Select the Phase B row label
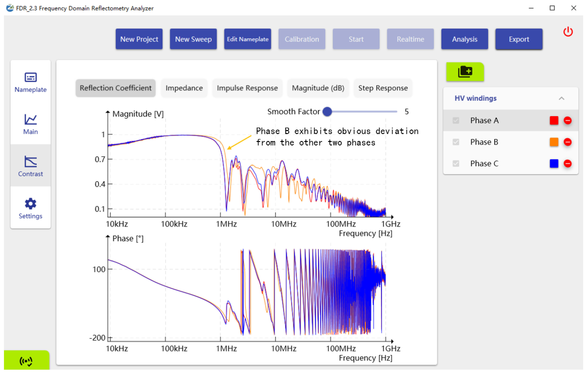This screenshot has height=374, width=588. pos(484,142)
